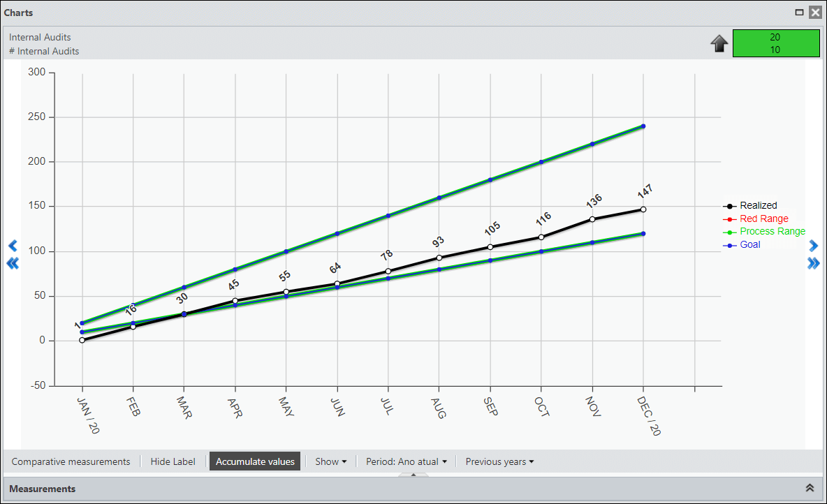The image size is (827, 504).
Task: Click the single left arrow navigation icon
Action: pyautogui.click(x=13, y=246)
